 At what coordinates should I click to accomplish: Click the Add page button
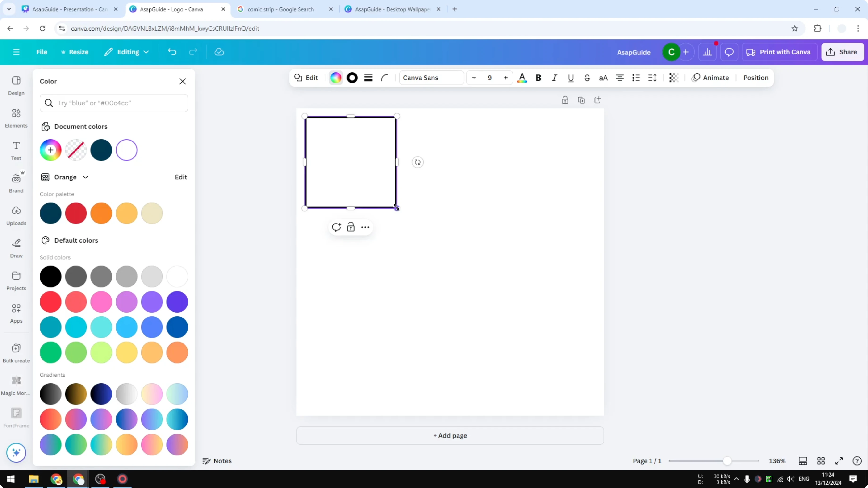(450, 435)
